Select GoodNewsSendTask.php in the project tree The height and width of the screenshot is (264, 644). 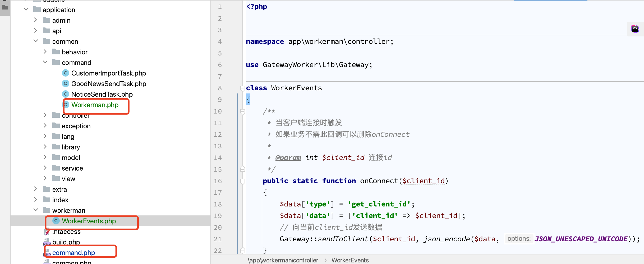tap(108, 83)
